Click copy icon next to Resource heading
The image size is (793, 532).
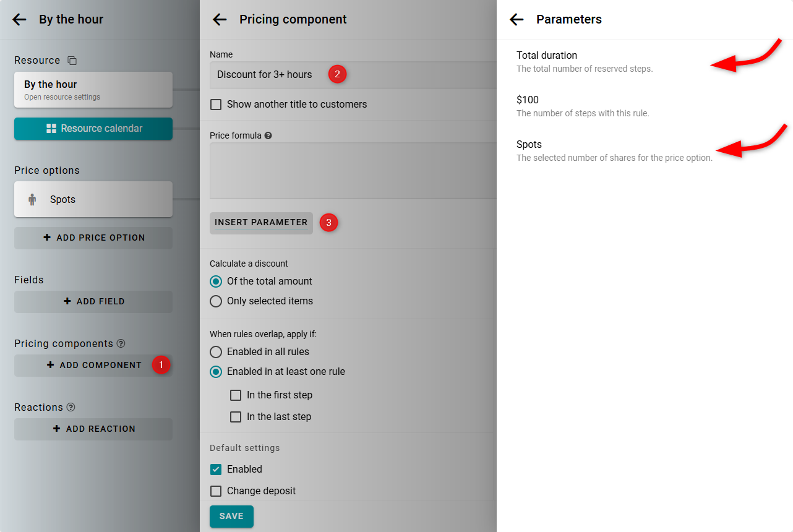pyautogui.click(x=72, y=61)
